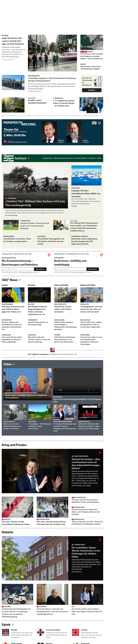Open more options on 'Im Gespräch' video player
Image resolution: width=138 pixels, height=644 pixels.
pyautogui.click(x=99, y=390)
